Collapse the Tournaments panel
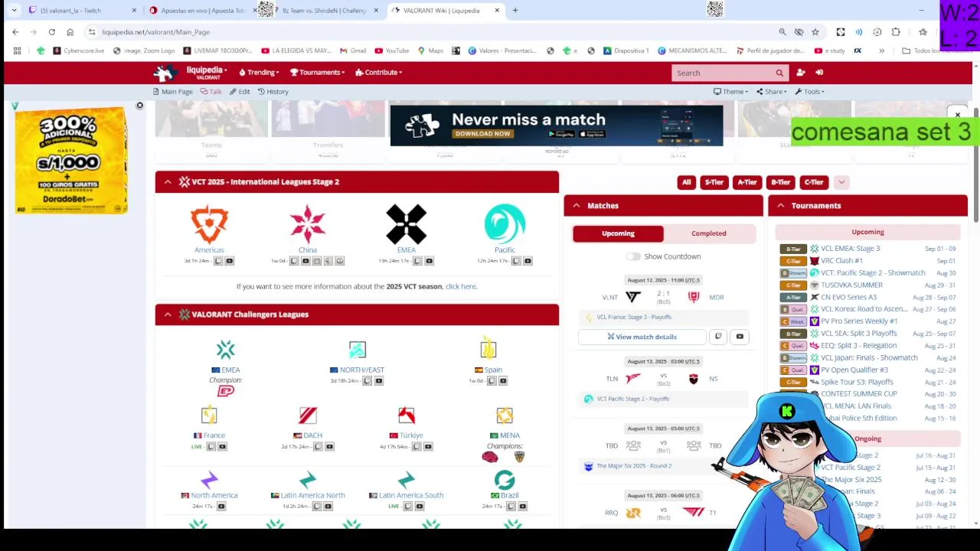The height and width of the screenshot is (551, 980). click(780, 206)
